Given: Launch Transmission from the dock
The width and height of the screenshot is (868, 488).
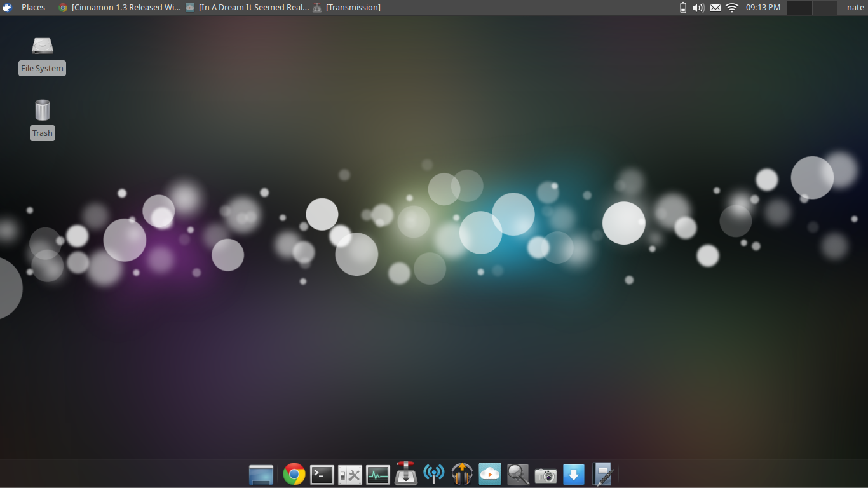Looking at the screenshot, I should click(x=406, y=473).
